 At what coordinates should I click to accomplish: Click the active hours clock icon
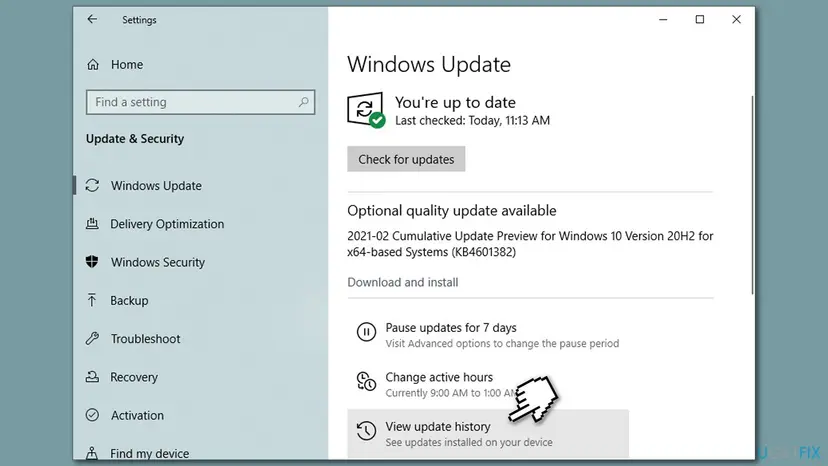(x=366, y=381)
